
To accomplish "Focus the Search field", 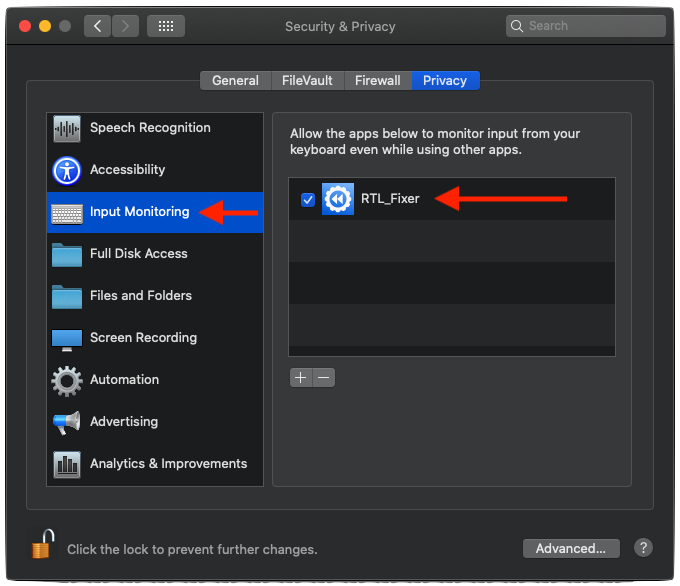I will tap(585, 26).
